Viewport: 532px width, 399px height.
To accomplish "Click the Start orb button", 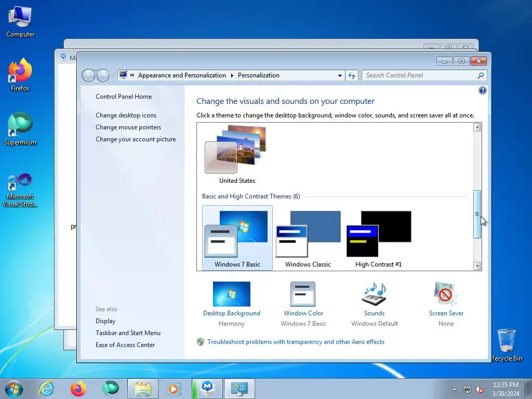I will coord(14,389).
